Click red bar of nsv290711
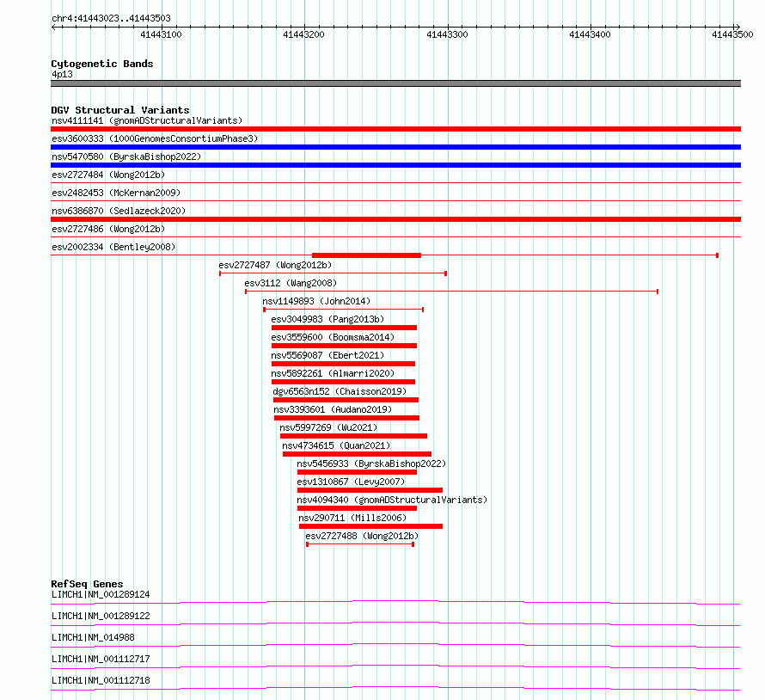The image size is (765, 700). pos(370,526)
